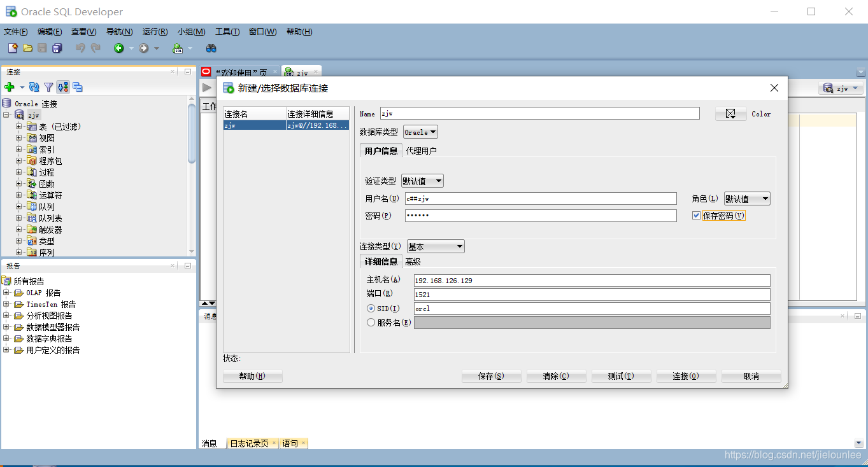Click the 帮助(H) Help button in dialog

tap(252, 376)
